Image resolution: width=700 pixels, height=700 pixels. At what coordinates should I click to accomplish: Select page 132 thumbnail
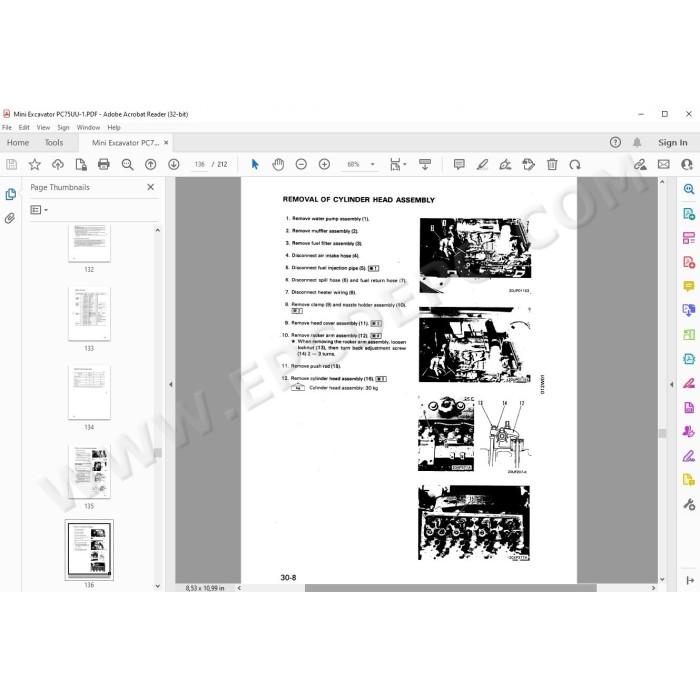tap(89, 243)
